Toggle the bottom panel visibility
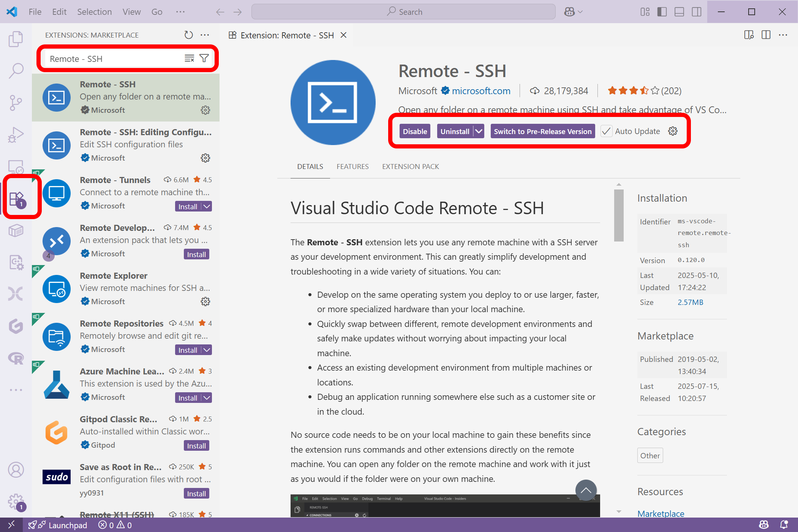Screen dimensions: 798x532 pyautogui.click(x=679, y=11)
